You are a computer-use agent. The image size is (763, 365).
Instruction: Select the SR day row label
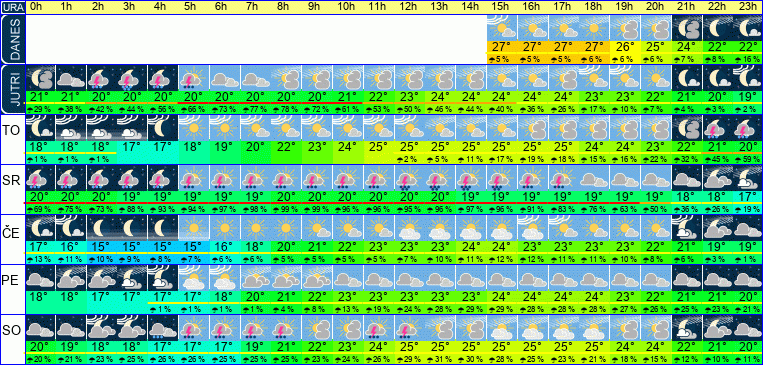pos(10,181)
